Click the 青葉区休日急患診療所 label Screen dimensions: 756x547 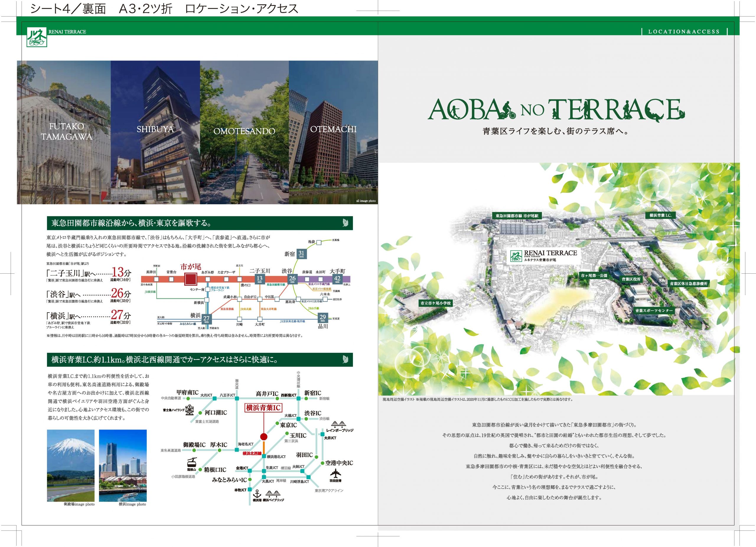(689, 284)
